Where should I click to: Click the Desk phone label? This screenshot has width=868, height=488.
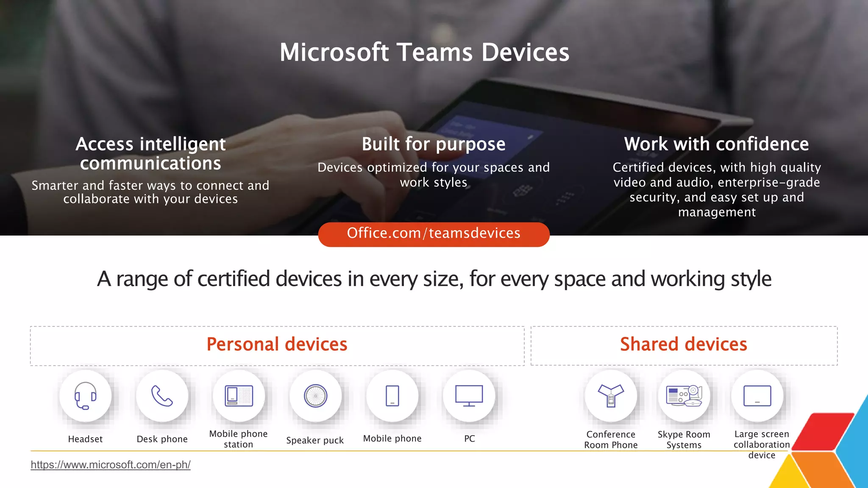[x=162, y=439]
